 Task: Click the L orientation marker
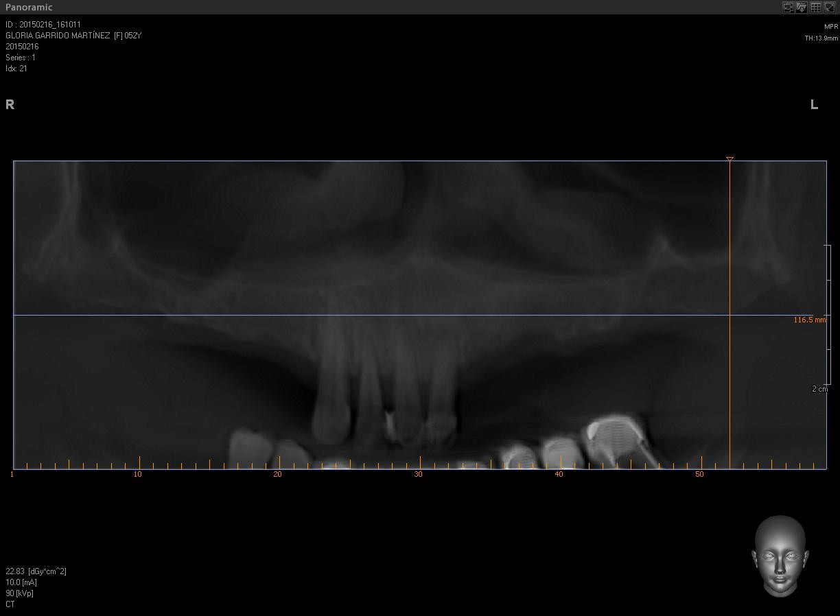[814, 104]
